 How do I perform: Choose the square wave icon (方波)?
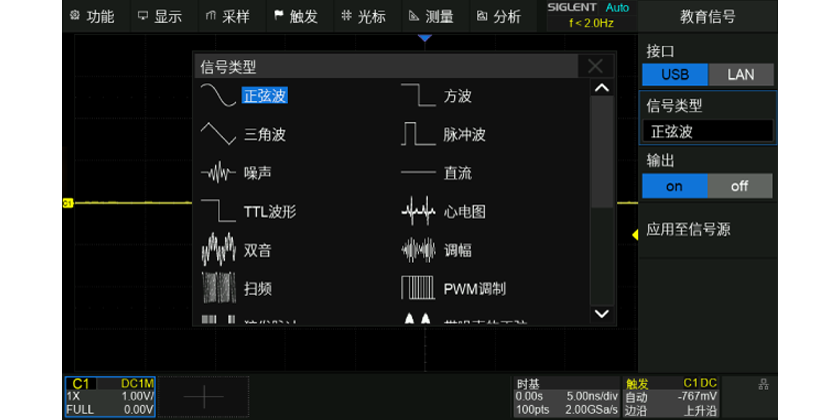tap(418, 96)
